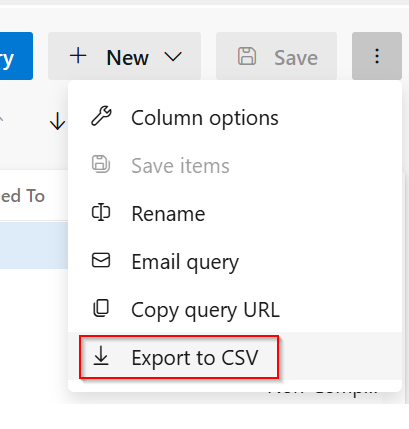Click the blue query button at left edge
The width and height of the screenshot is (409, 429).
point(16,56)
